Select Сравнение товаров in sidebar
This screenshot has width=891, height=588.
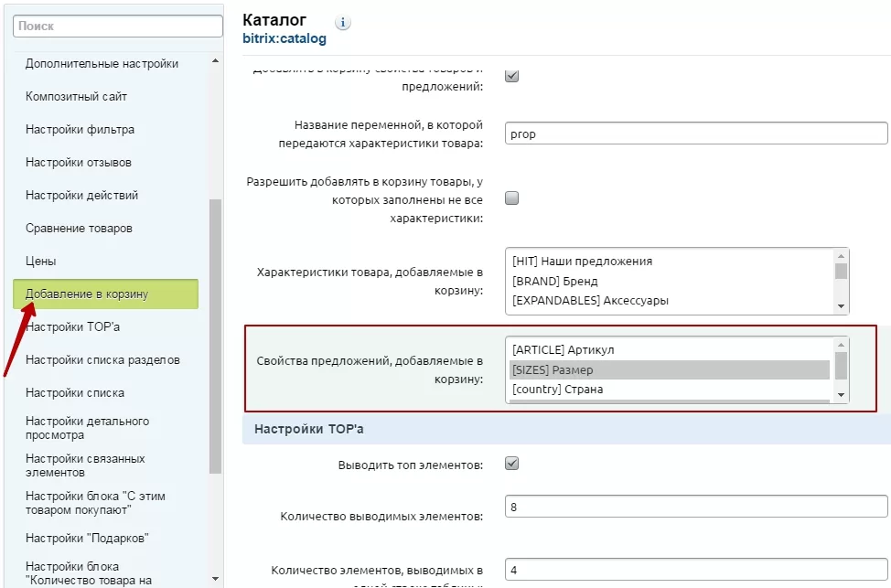(x=79, y=229)
